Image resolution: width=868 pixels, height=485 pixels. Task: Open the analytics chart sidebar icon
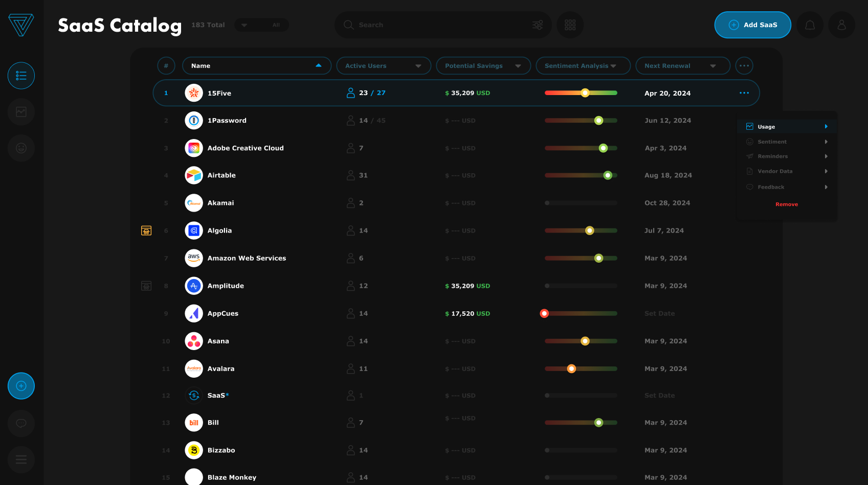click(x=21, y=112)
